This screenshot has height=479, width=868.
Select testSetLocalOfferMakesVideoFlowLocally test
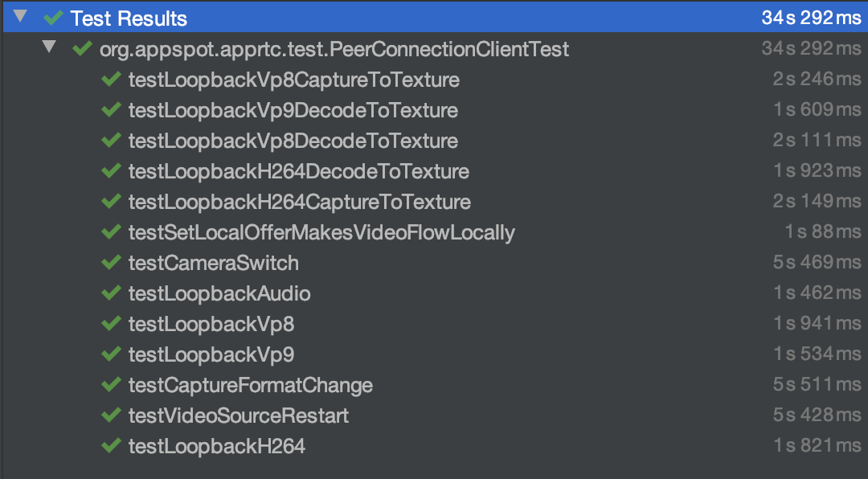(321, 232)
